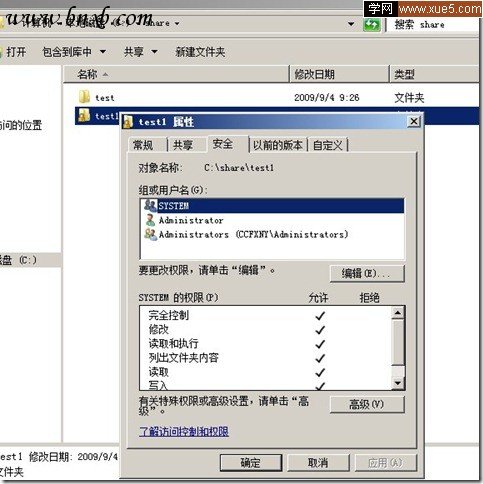The image size is (483, 484).
Task: Switch to the 以前的版本 tab
Action: click(x=278, y=145)
